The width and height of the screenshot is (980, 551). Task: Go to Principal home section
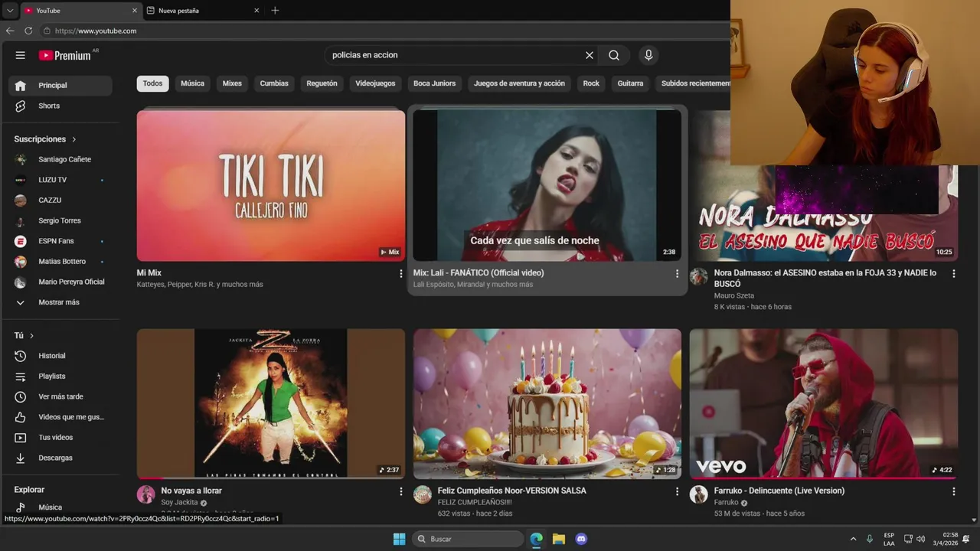pos(60,86)
